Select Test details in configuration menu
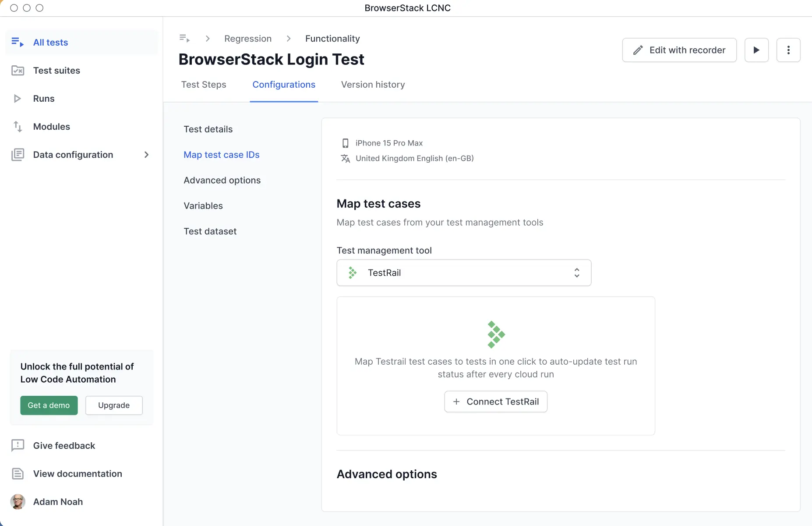This screenshot has height=526, width=812. click(x=208, y=129)
